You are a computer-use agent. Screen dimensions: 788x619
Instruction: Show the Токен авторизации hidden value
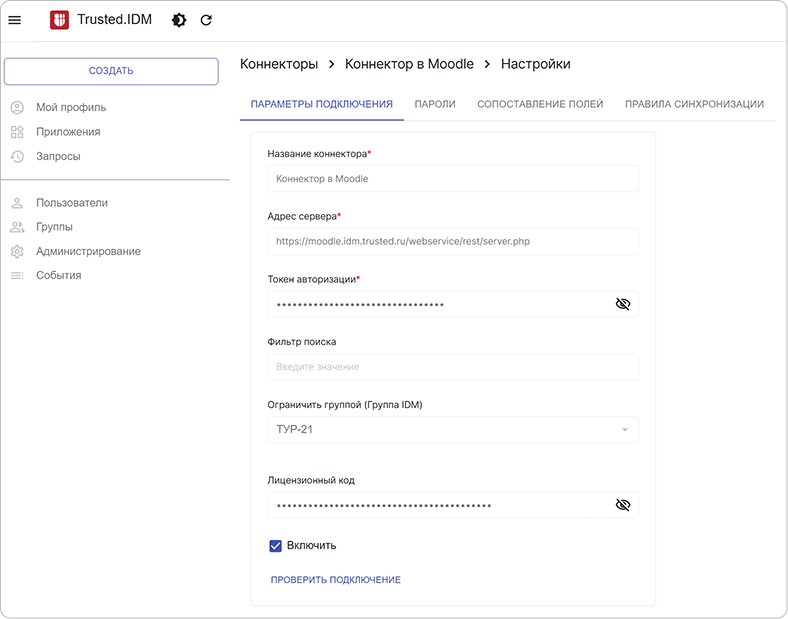(x=623, y=304)
